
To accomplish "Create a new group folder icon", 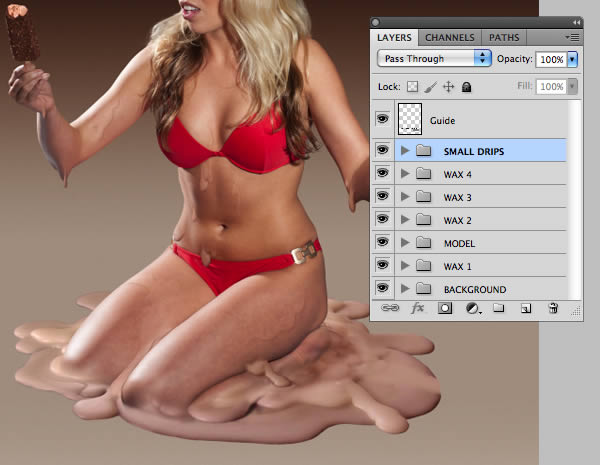I will pyautogui.click(x=498, y=308).
